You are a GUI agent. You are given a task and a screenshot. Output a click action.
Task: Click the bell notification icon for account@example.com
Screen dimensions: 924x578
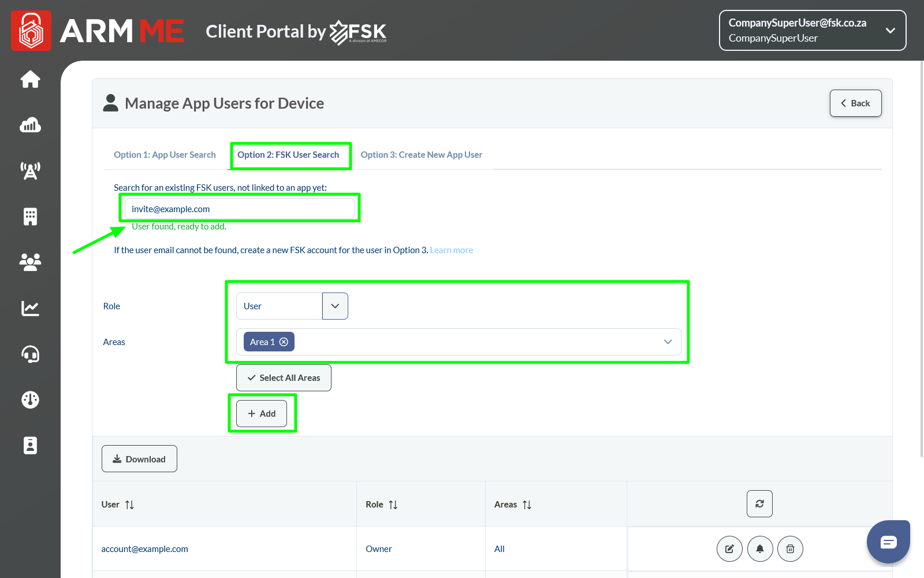click(x=759, y=549)
